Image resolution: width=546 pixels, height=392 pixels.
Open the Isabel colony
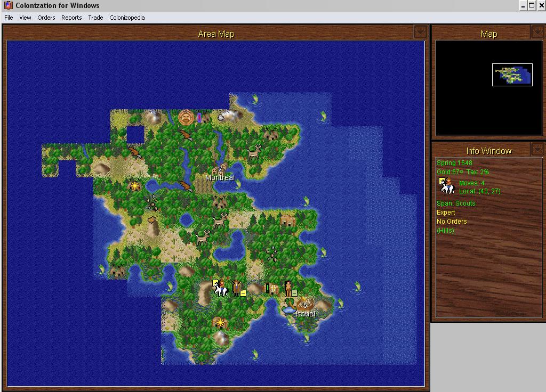[x=306, y=305]
